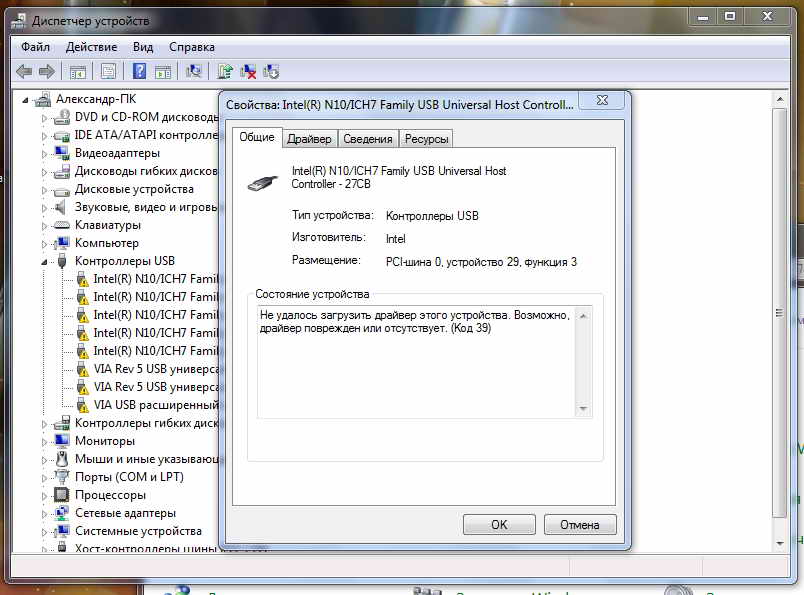Click the Back arrow in toolbar

(x=24, y=71)
